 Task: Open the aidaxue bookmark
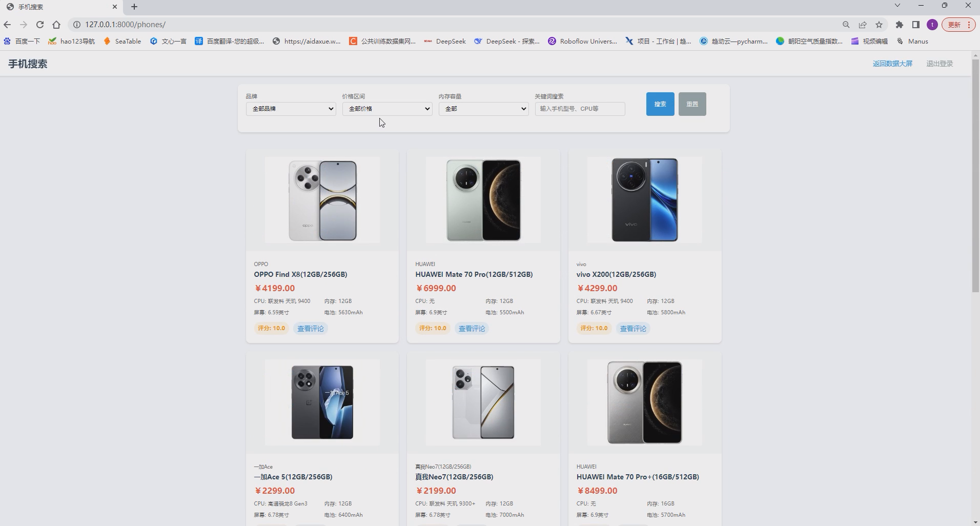click(307, 41)
